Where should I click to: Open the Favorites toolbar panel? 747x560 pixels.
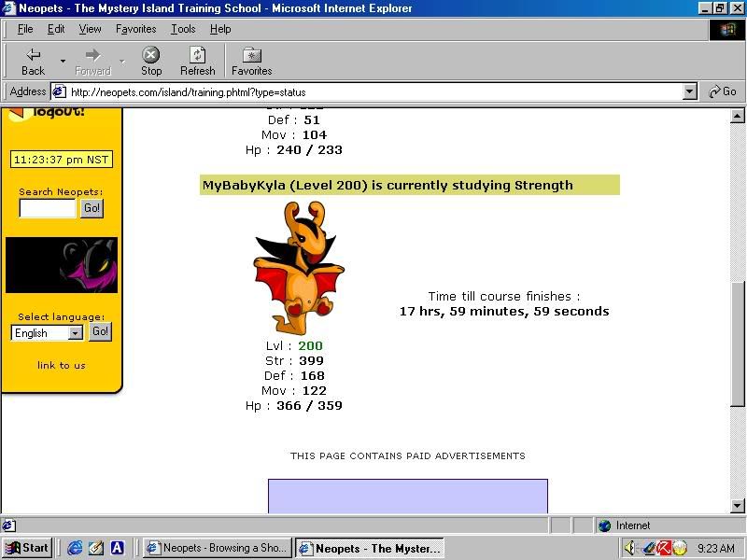coord(251,62)
